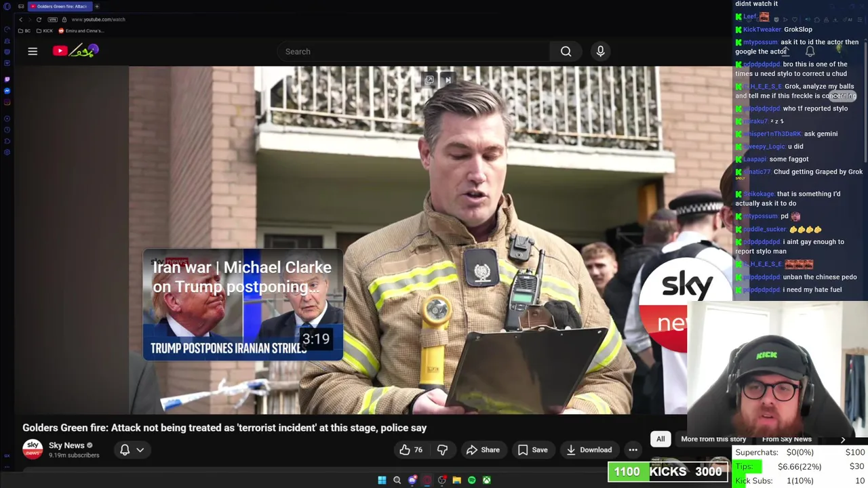The height and width of the screenshot is (488, 868).
Task: Download this video
Action: coord(589,449)
